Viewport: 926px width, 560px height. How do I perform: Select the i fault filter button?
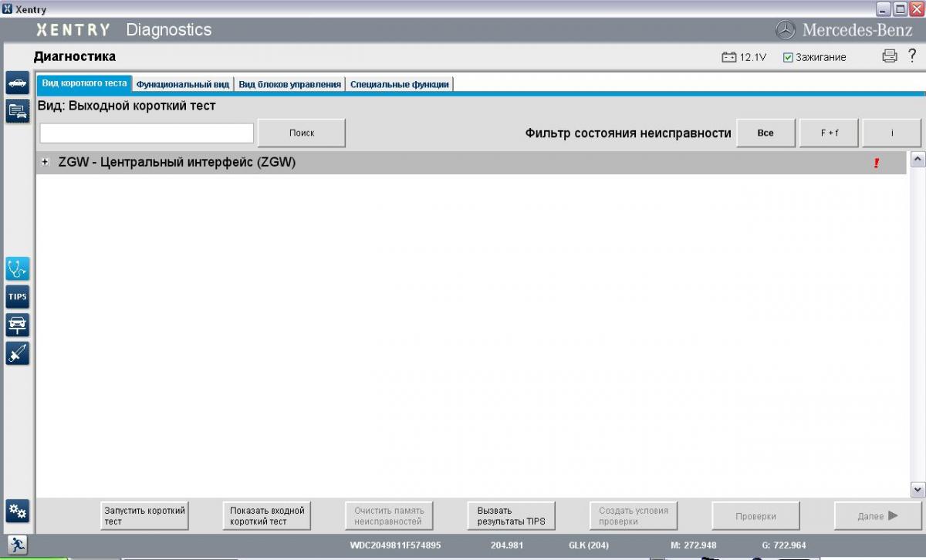click(892, 133)
